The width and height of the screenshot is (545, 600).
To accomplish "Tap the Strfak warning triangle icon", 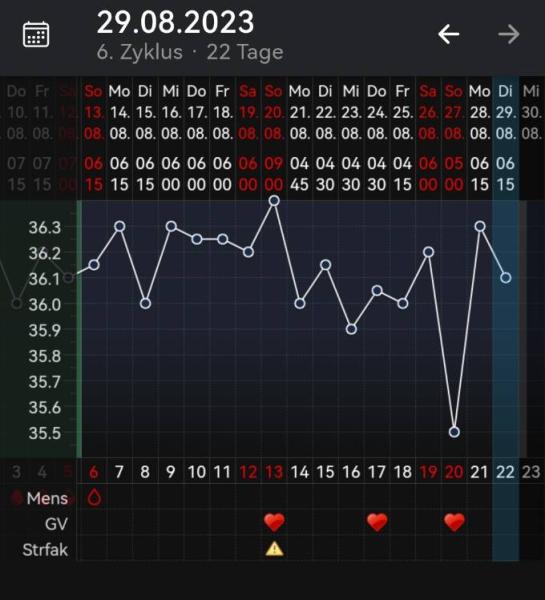I will pos(274,549).
